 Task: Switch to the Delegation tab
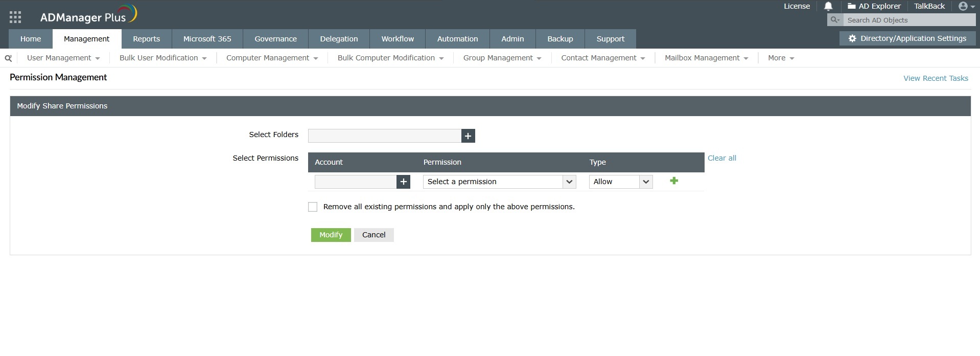coord(339,39)
